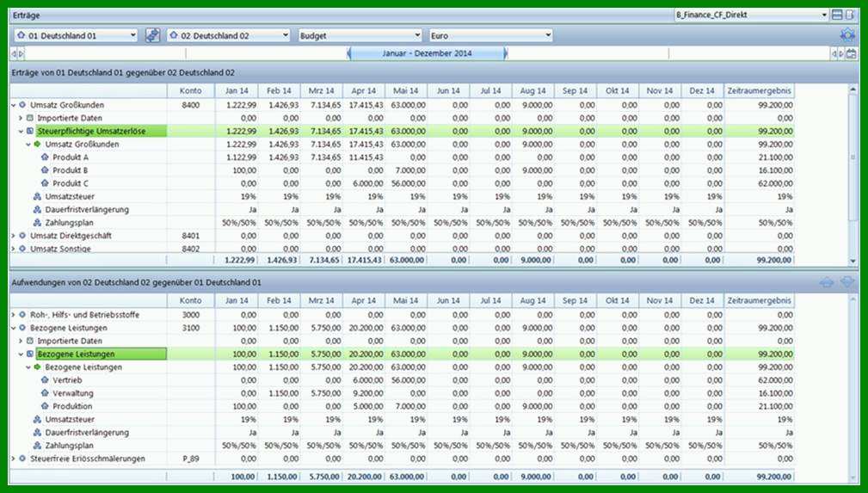Click the Jan 14 header in the Erträge table
Screen dimensions: 868x493
point(237,91)
